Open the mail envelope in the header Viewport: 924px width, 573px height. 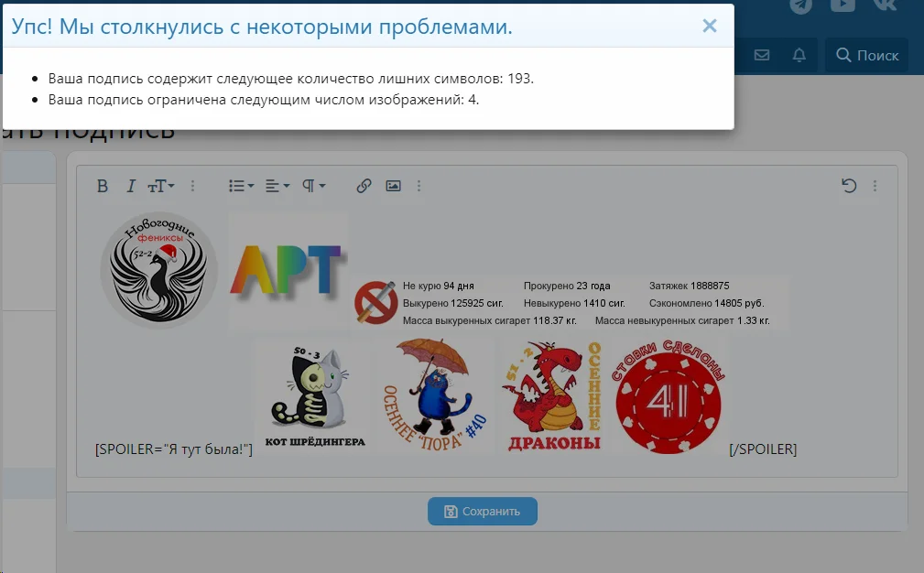click(761, 55)
